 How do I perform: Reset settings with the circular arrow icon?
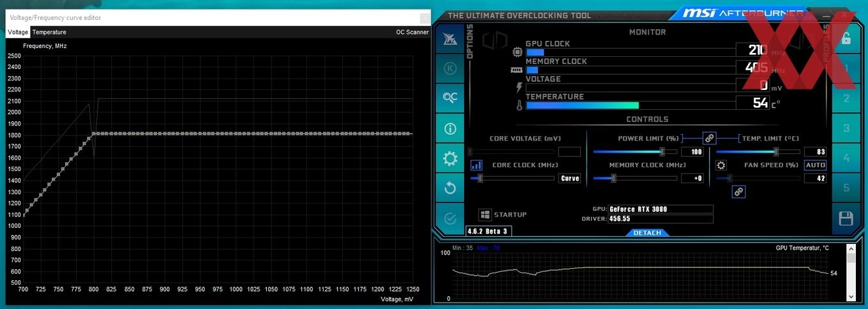pos(450,188)
